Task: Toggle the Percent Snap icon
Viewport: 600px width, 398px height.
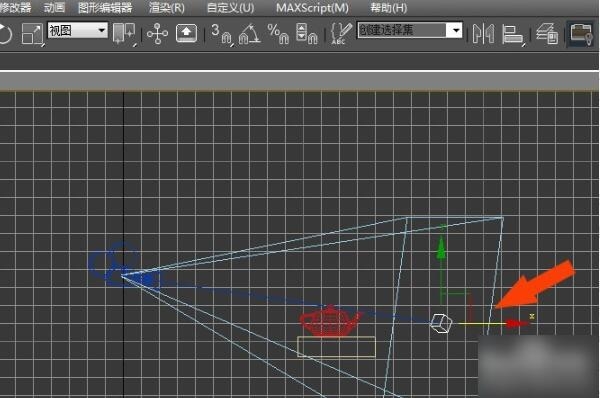Action: 278,34
